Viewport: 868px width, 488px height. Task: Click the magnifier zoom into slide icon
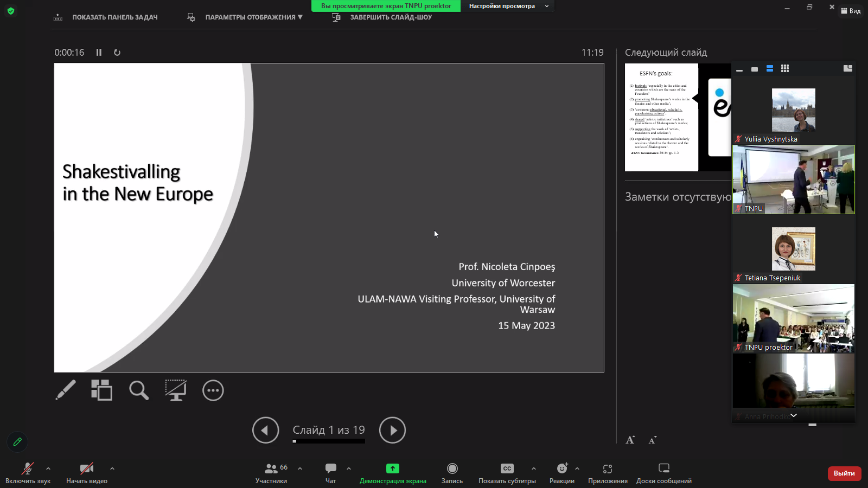coord(138,390)
